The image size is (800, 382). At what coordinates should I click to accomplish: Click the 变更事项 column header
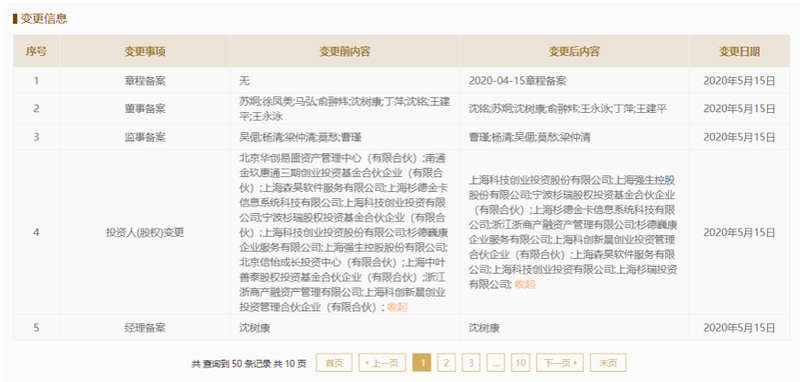click(x=145, y=51)
